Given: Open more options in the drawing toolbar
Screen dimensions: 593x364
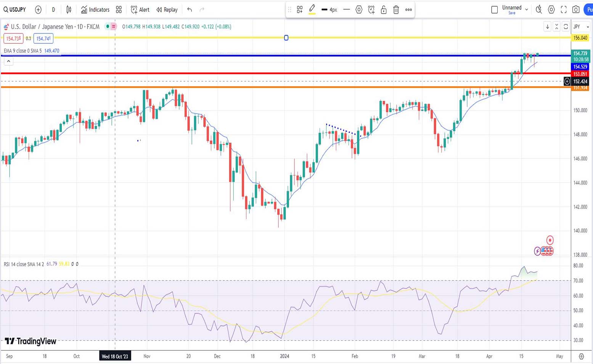Looking at the screenshot, I should pos(408,10).
